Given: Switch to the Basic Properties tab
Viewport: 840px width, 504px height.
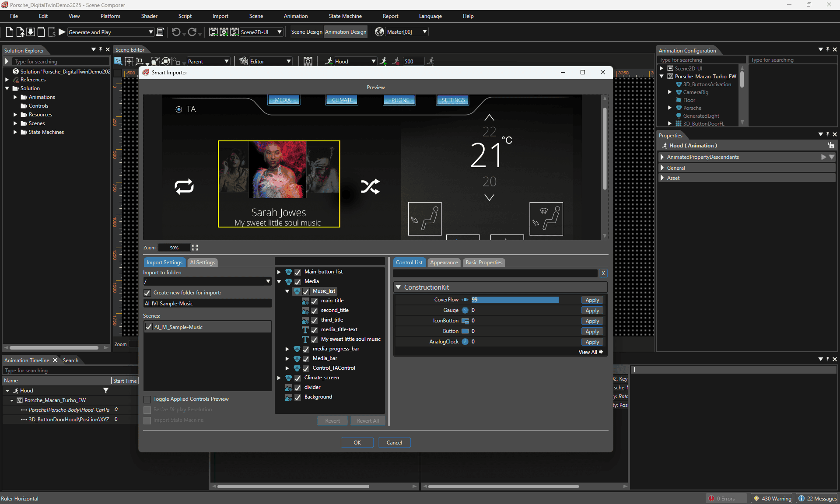Looking at the screenshot, I should pos(484,262).
